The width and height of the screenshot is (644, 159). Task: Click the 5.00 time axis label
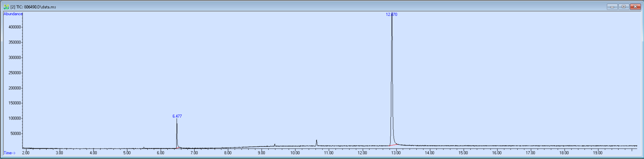[127, 153]
